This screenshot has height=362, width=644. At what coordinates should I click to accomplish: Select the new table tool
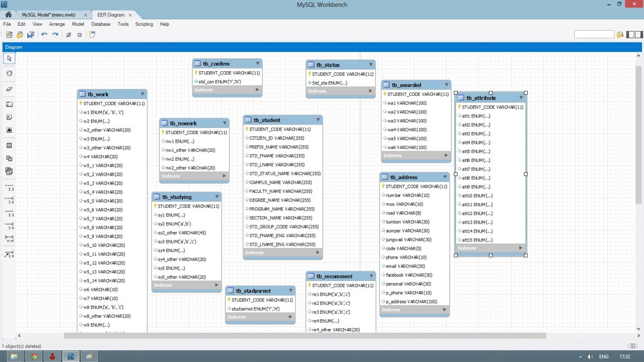pyautogui.click(x=9, y=145)
